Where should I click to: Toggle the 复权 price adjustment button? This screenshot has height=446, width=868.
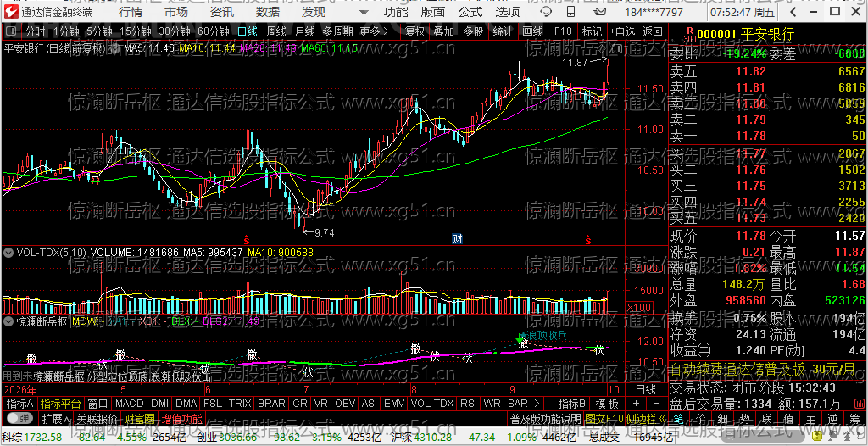(x=415, y=31)
